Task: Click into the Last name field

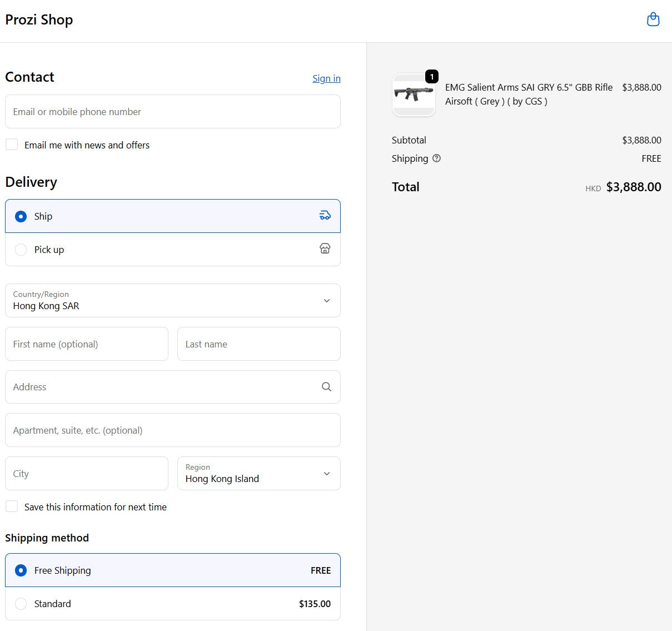Action: (258, 344)
